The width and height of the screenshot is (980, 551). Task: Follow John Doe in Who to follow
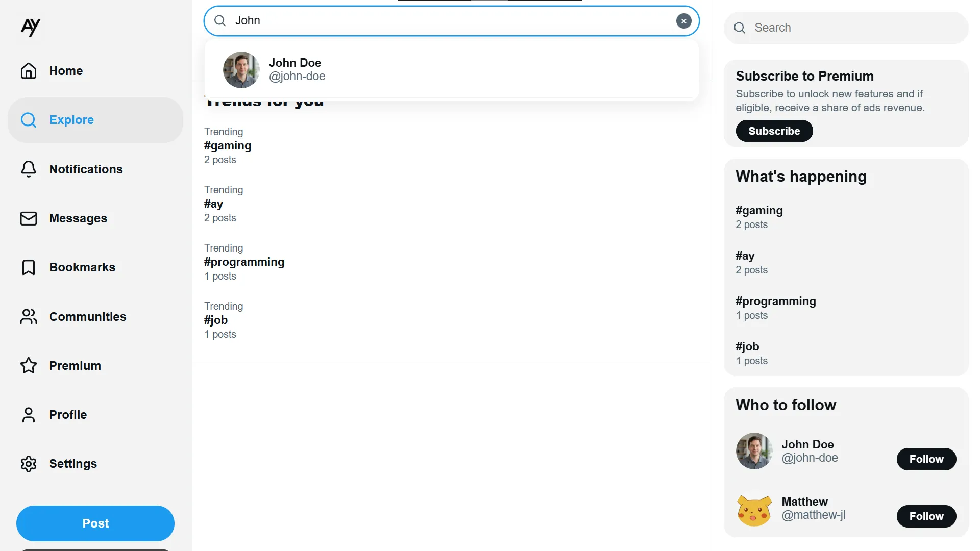pos(926,459)
